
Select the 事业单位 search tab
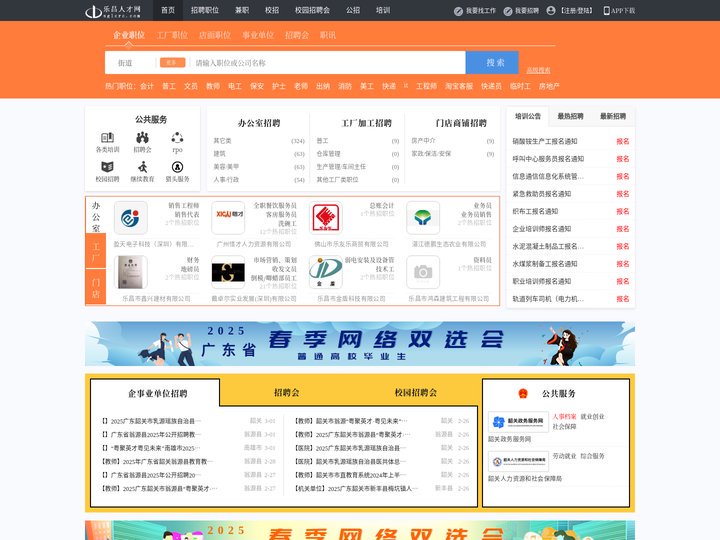tap(258, 35)
